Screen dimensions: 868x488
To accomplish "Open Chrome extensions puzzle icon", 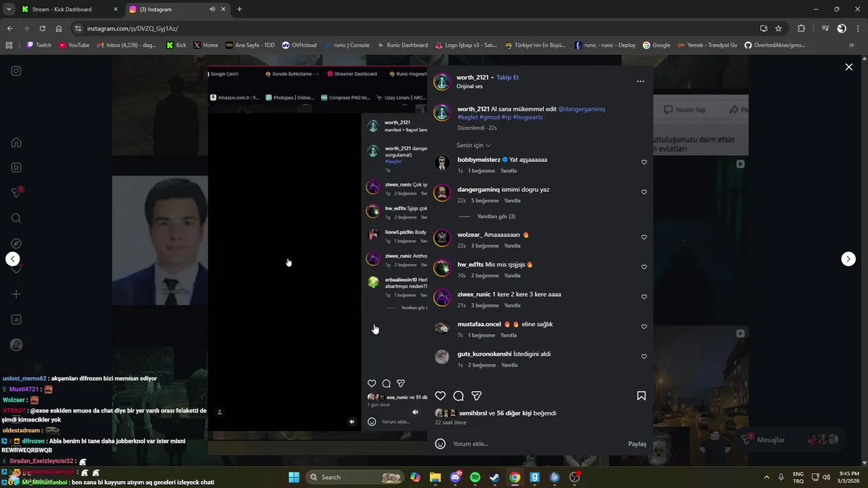I will pos(802,28).
